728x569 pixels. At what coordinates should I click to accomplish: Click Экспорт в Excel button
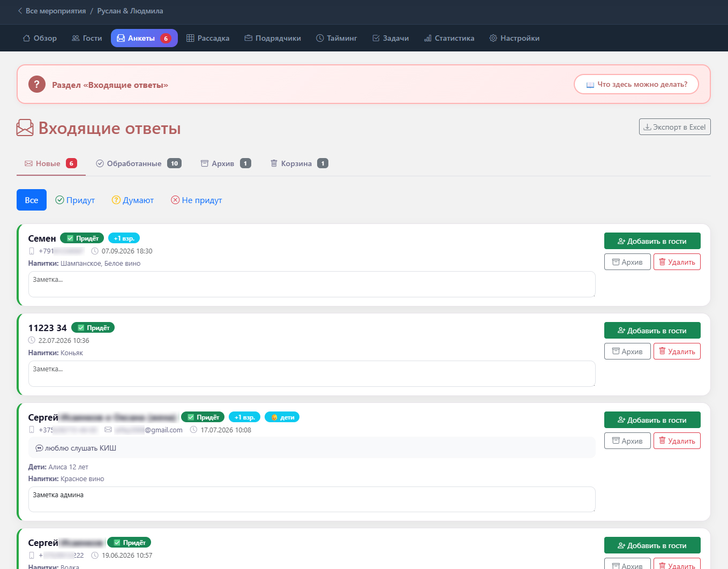coord(674,127)
